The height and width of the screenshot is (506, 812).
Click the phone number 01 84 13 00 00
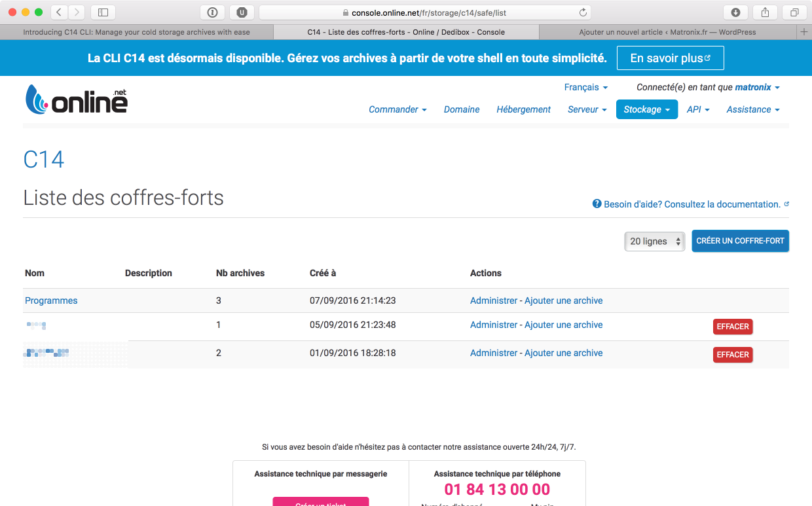click(497, 489)
